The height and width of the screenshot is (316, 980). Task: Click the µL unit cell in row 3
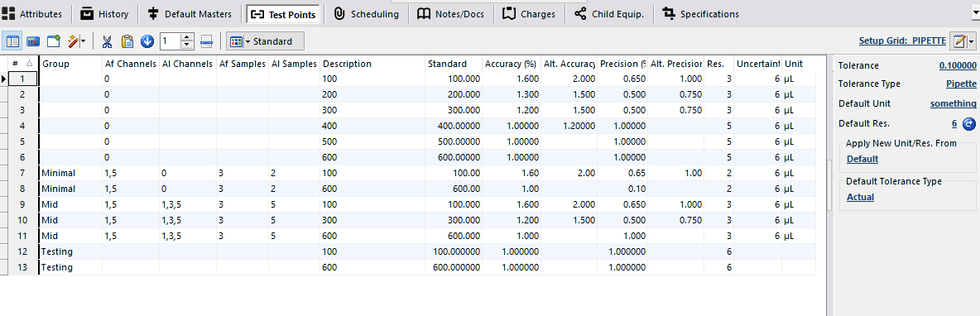click(799, 111)
